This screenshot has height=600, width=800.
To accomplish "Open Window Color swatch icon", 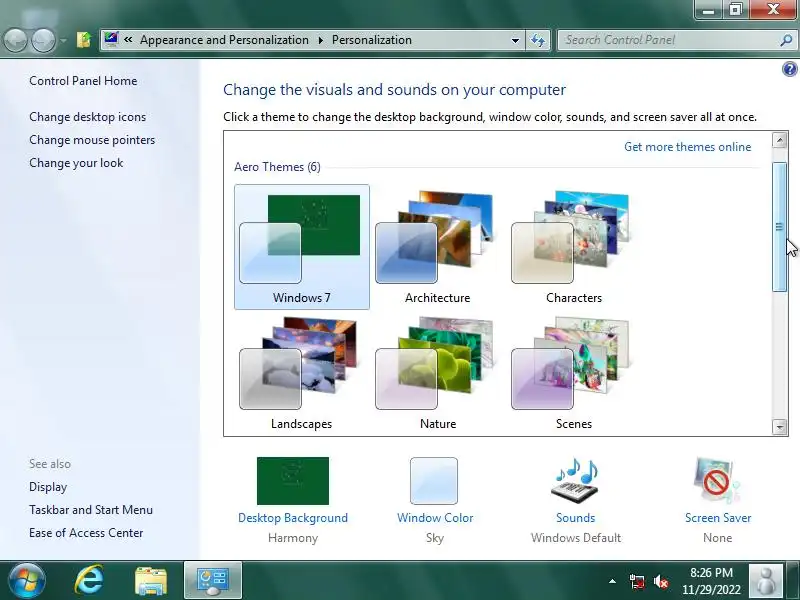I will (434, 481).
